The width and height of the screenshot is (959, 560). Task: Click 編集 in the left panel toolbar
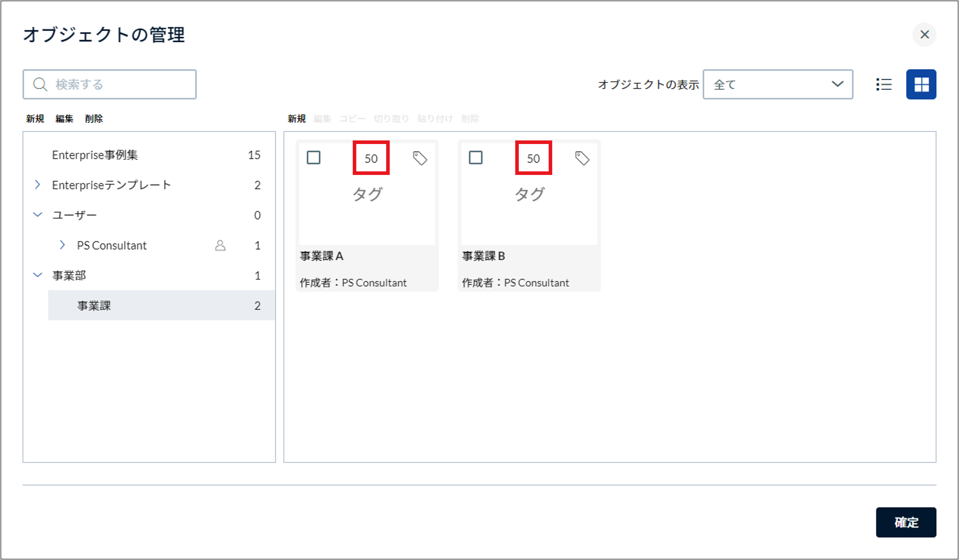pyautogui.click(x=64, y=119)
